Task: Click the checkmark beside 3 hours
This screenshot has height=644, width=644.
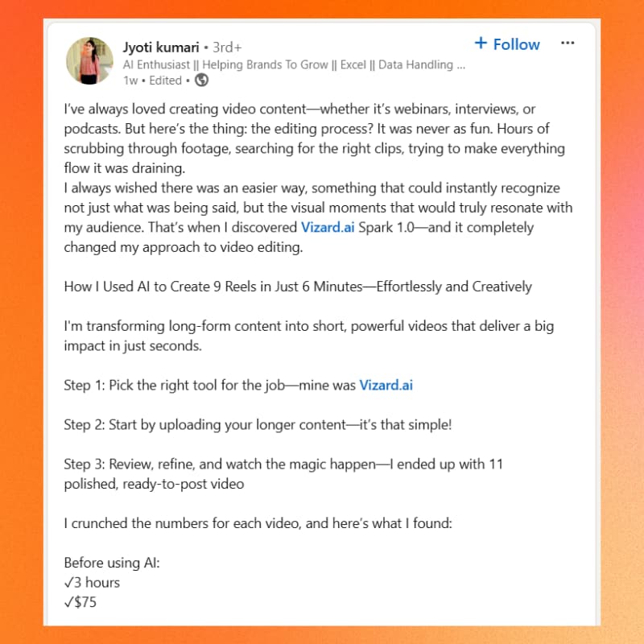Action: (x=68, y=582)
